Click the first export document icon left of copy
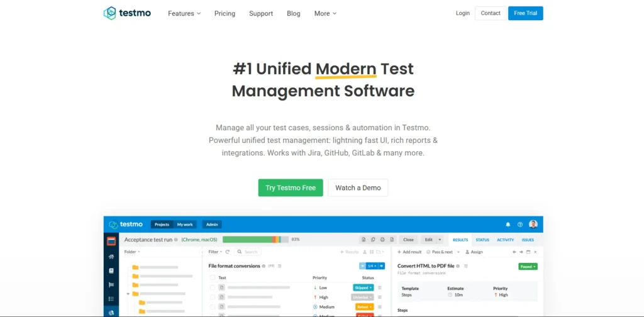 pos(364,240)
